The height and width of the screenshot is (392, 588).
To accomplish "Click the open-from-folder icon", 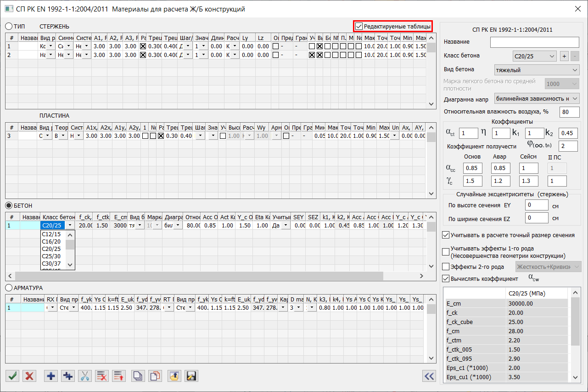I will click(174, 376).
